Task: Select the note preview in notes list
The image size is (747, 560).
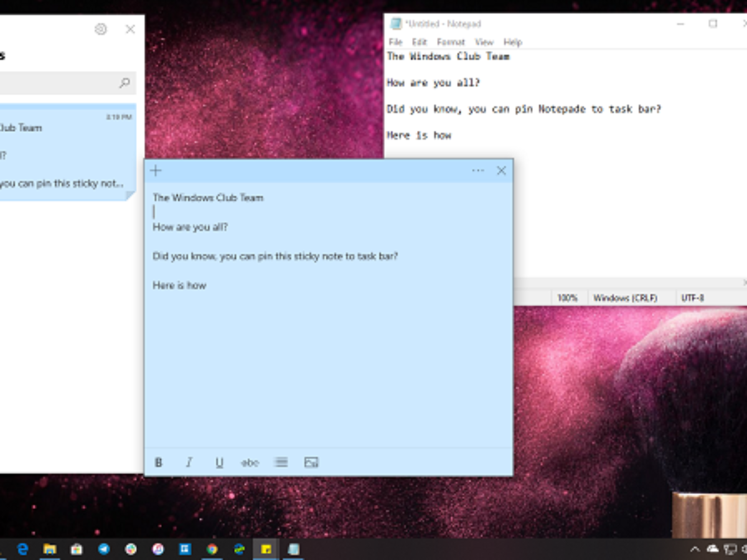Action: tap(65, 152)
